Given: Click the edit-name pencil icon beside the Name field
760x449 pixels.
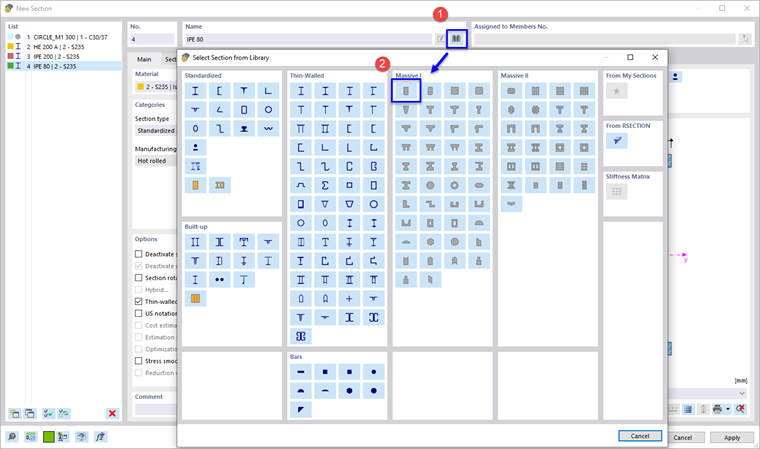Looking at the screenshot, I should 440,39.
